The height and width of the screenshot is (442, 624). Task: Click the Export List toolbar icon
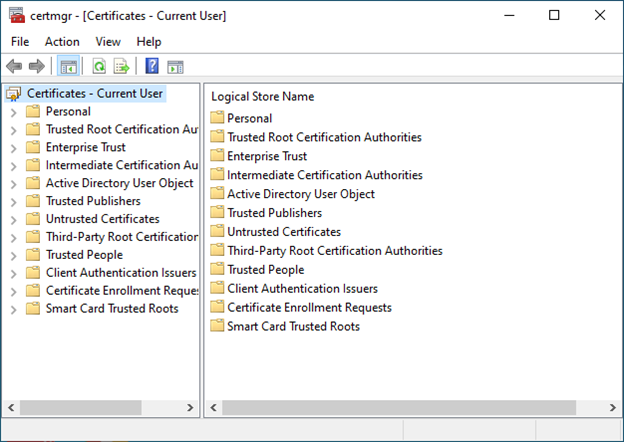[x=121, y=67]
